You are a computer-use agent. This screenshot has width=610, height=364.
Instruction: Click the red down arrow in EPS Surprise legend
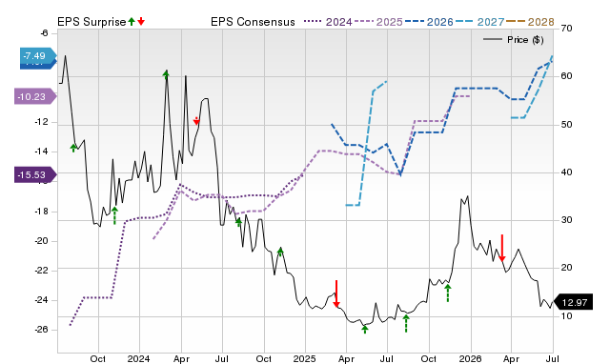point(141,21)
